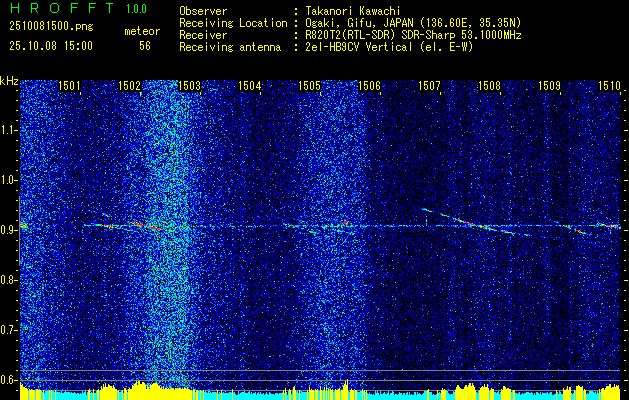Click the Receiver R820T2(RTL-SDR) line
The image size is (629, 400).
tap(350, 35)
